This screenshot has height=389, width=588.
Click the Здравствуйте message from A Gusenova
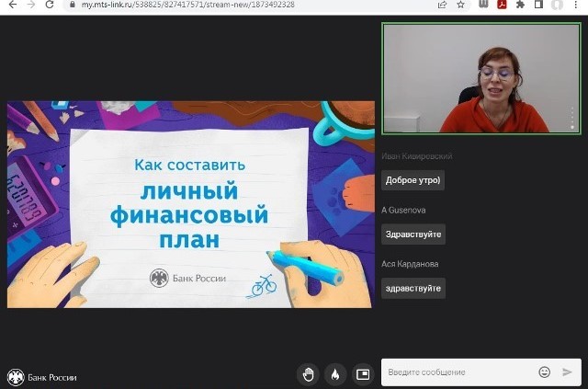(413, 235)
